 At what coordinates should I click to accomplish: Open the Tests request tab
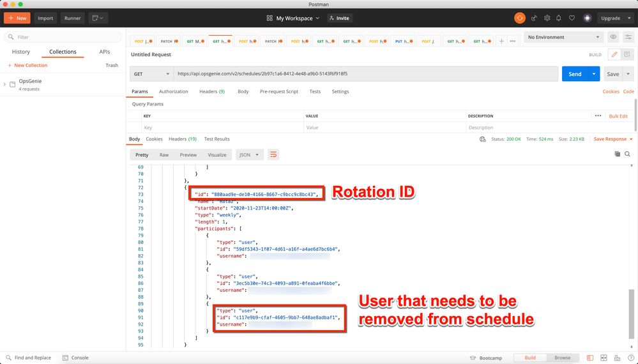coord(315,91)
